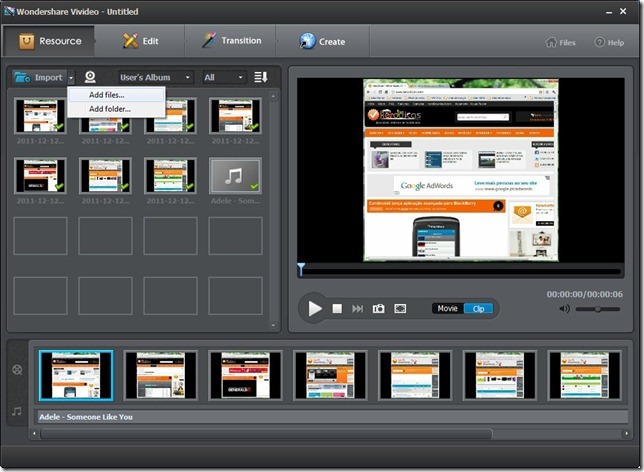
Task: Choose Add folder... from Import menu
Action: pyautogui.click(x=116, y=109)
